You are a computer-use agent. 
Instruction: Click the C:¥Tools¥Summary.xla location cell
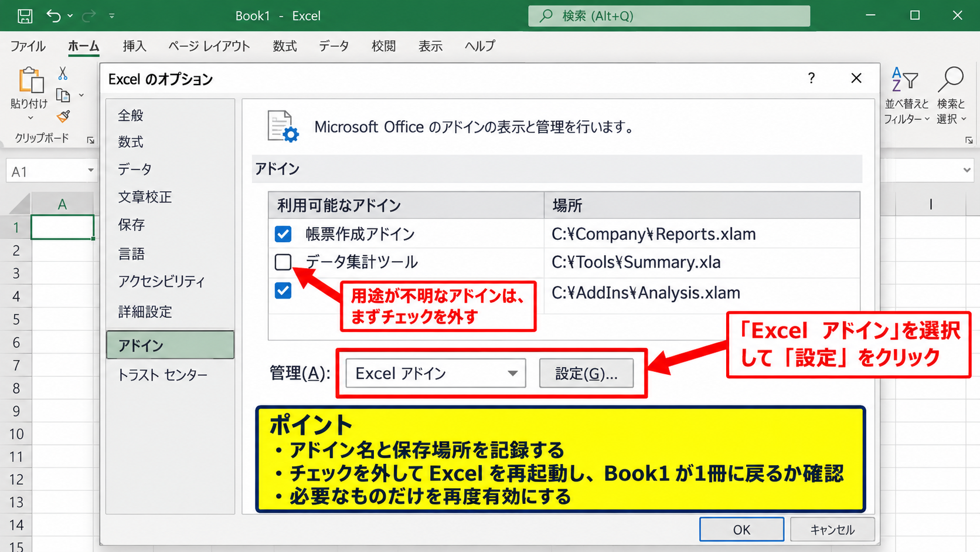coord(702,262)
